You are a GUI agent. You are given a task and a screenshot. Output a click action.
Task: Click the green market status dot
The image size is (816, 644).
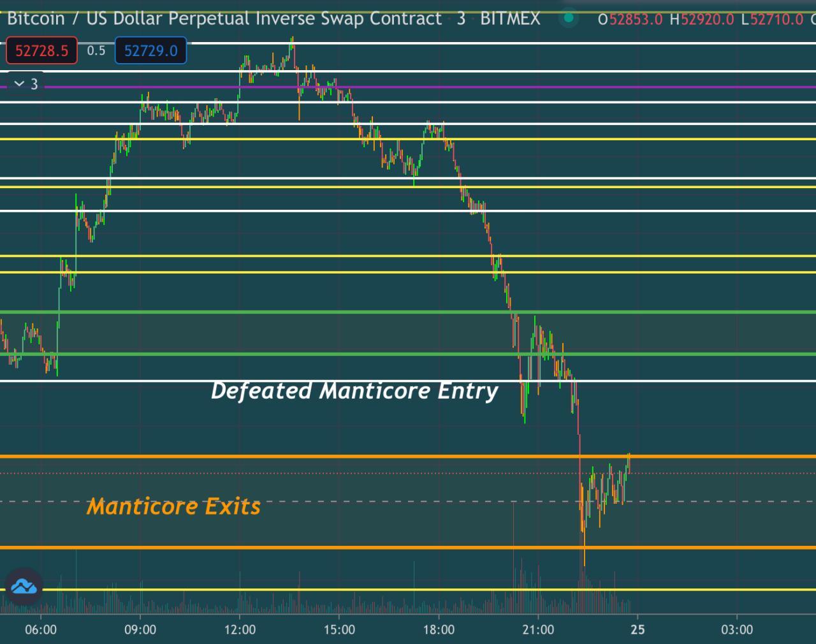[568, 18]
